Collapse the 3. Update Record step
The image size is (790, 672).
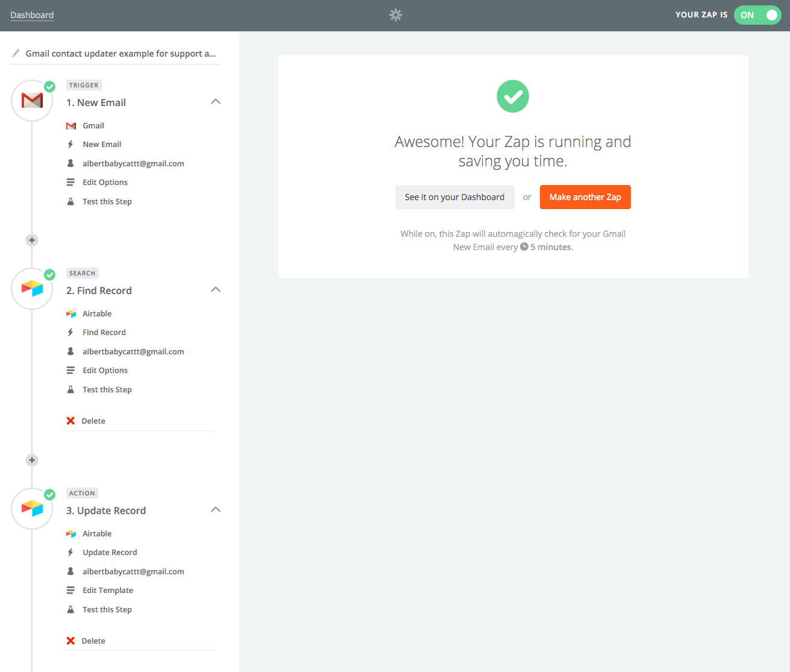click(216, 510)
